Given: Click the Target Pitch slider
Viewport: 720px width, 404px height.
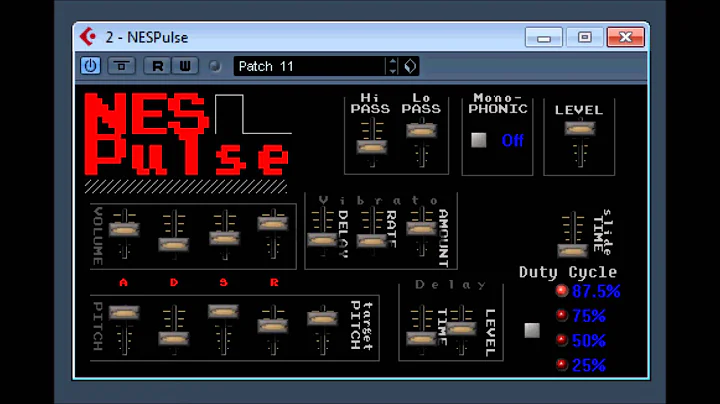Looking at the screenshot, I should pos(322,318).
